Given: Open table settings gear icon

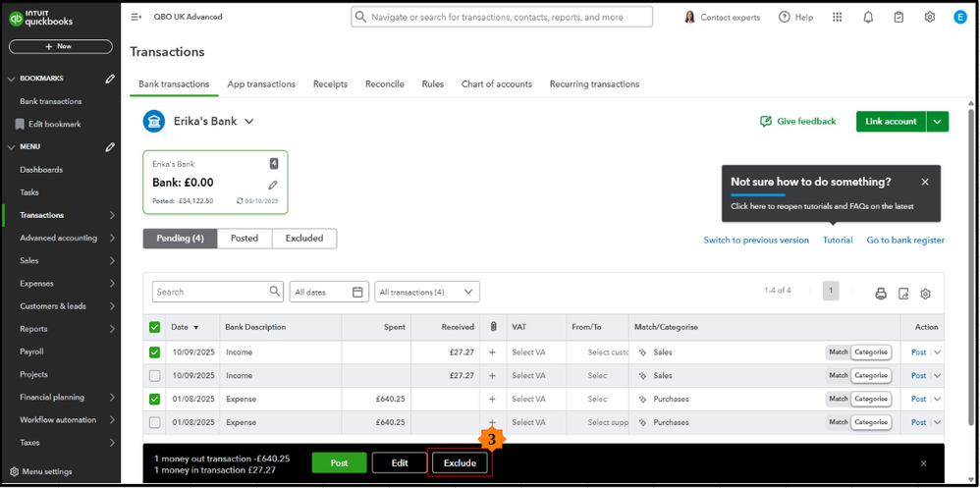Looking at the screenshot, I should 926,293.
